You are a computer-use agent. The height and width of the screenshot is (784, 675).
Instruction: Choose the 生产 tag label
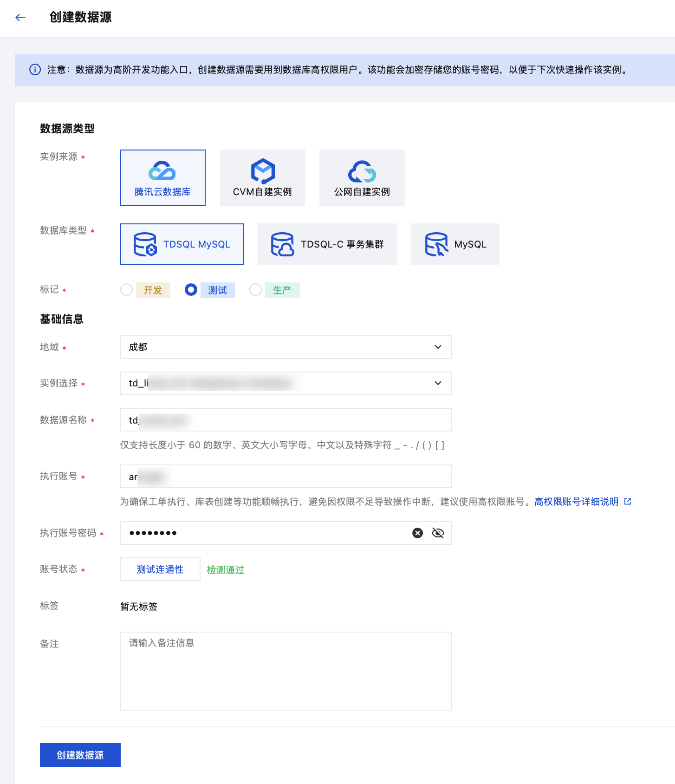[282, 290]
